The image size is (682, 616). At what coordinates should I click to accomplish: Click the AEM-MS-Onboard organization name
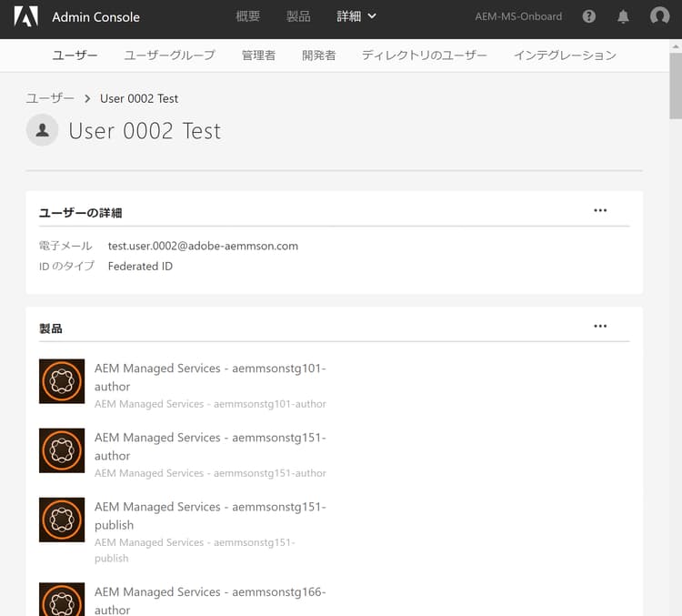[518, 16]
